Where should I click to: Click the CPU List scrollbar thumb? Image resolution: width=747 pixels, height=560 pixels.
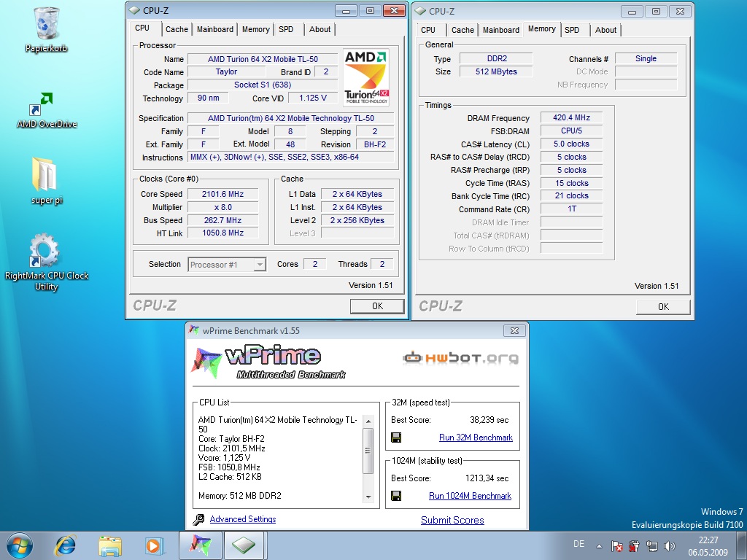tap(368, 451)
